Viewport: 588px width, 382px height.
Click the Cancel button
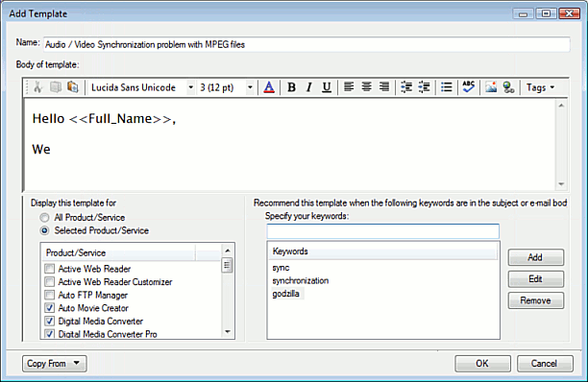pyautogui.click(x=545, y=363)
